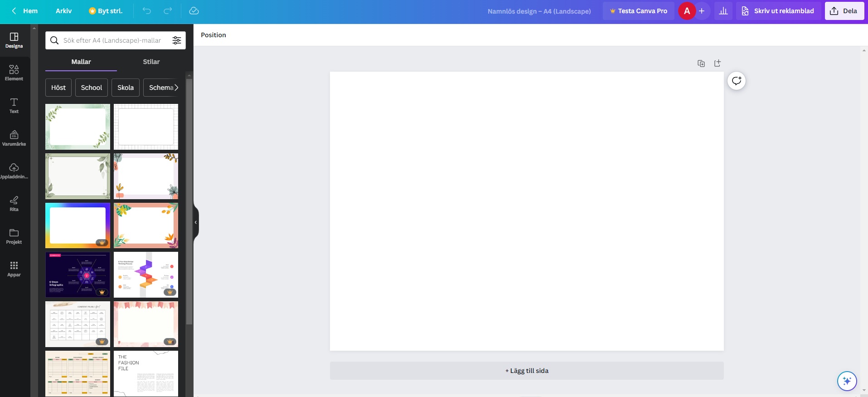Image resolution: width=868 pixels, height=397 pixels.
Task: Open the Rita drawing tool
Action: tap(14, 203)
